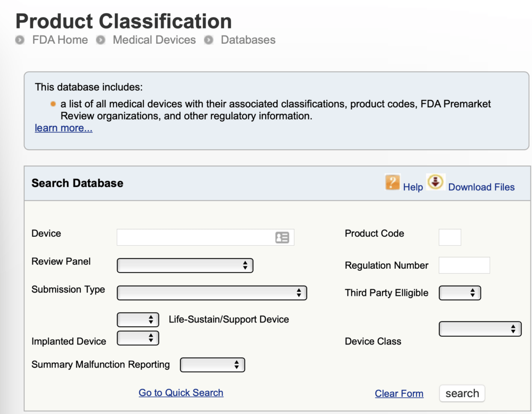Viewport: 532px width, 414px height.
Task: Click Go to Quick Search
Action: point(181,392)
